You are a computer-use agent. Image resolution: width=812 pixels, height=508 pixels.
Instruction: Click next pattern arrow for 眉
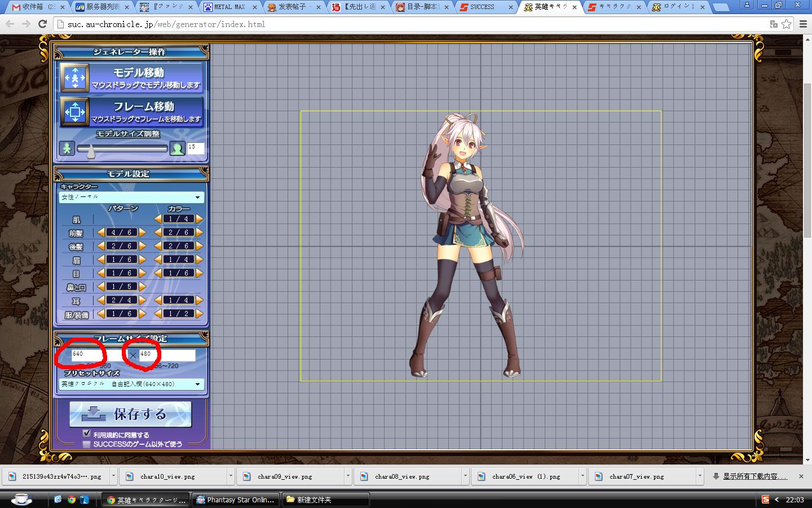coord(142,260)
